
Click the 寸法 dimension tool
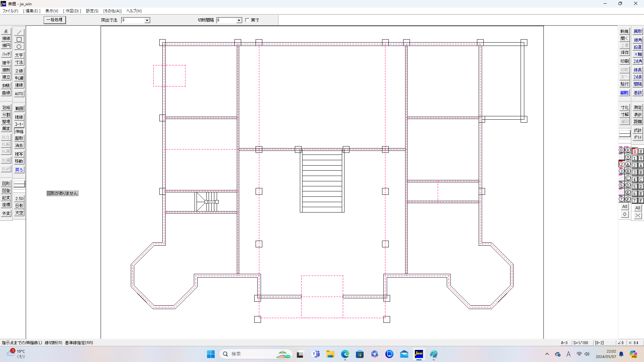coord(19,62)
